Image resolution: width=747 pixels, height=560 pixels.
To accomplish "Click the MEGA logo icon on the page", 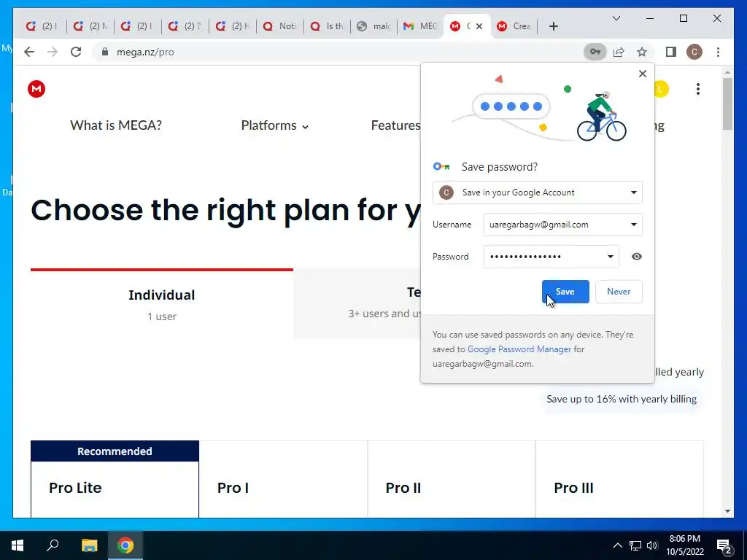I will click(36, 89).
